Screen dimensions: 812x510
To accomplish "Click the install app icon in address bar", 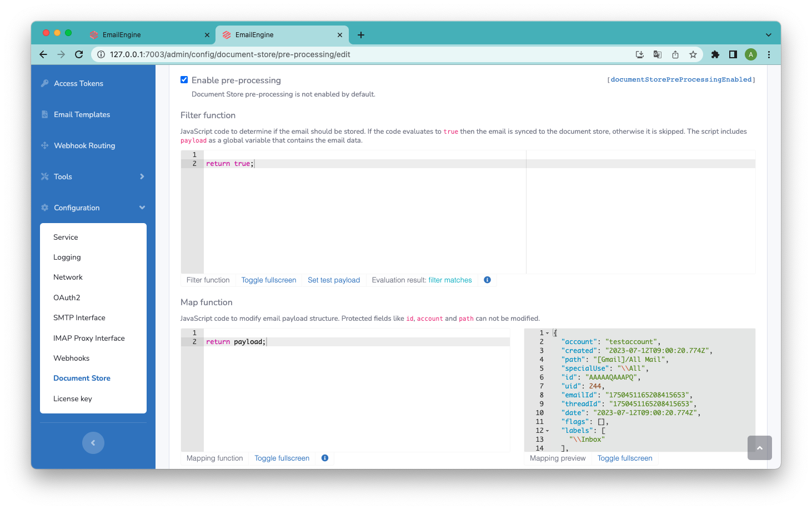I will point(640,54).
